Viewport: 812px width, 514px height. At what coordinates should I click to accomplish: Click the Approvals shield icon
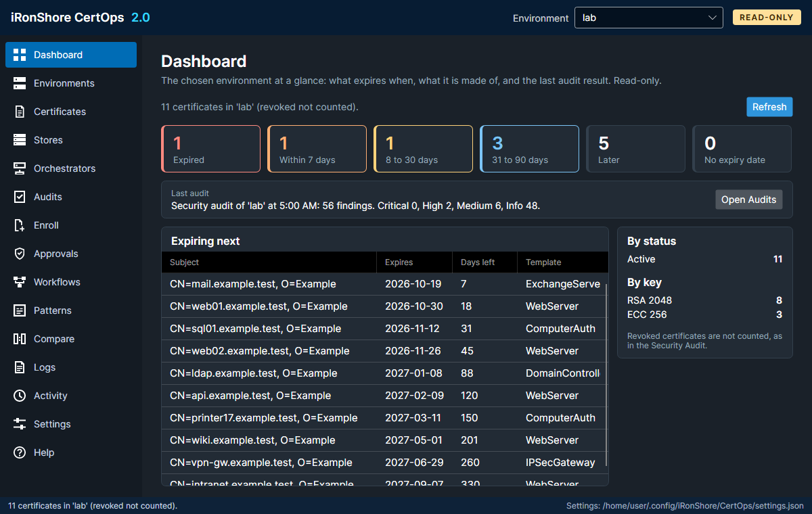click(20, 254)
